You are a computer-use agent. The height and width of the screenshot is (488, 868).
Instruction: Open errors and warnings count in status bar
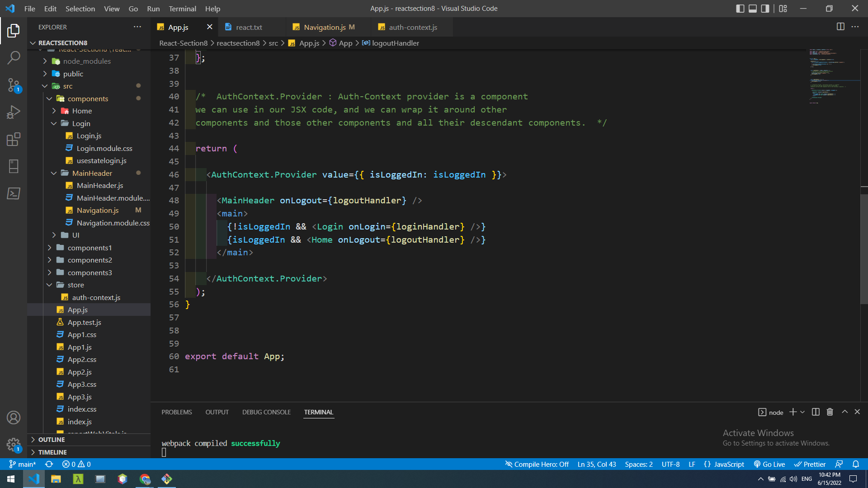tap(76, 464)
